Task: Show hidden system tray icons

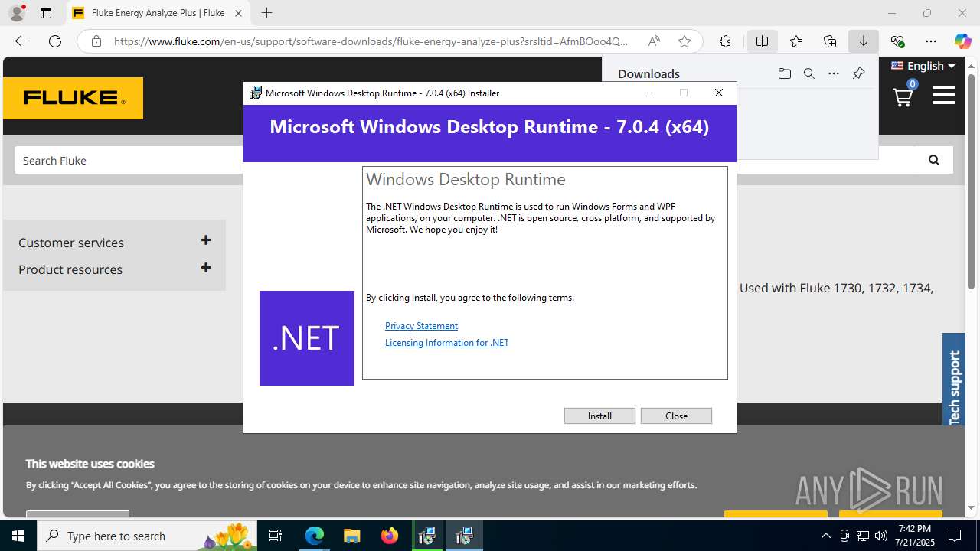Action: (x=825, y=536)
